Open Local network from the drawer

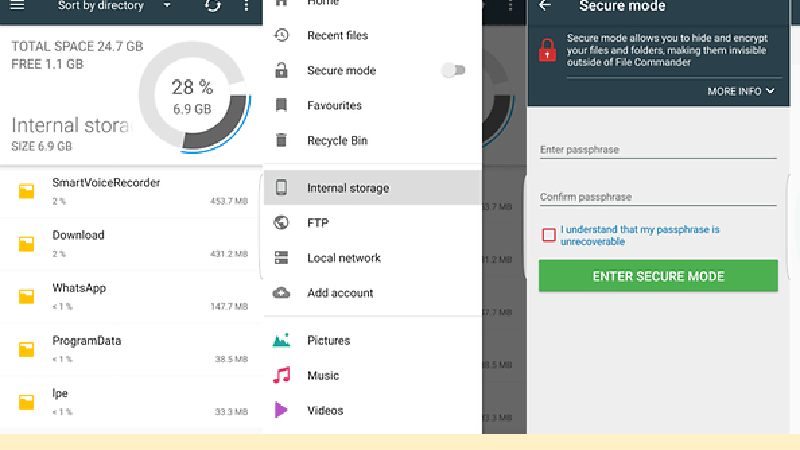tap(344, 258)
